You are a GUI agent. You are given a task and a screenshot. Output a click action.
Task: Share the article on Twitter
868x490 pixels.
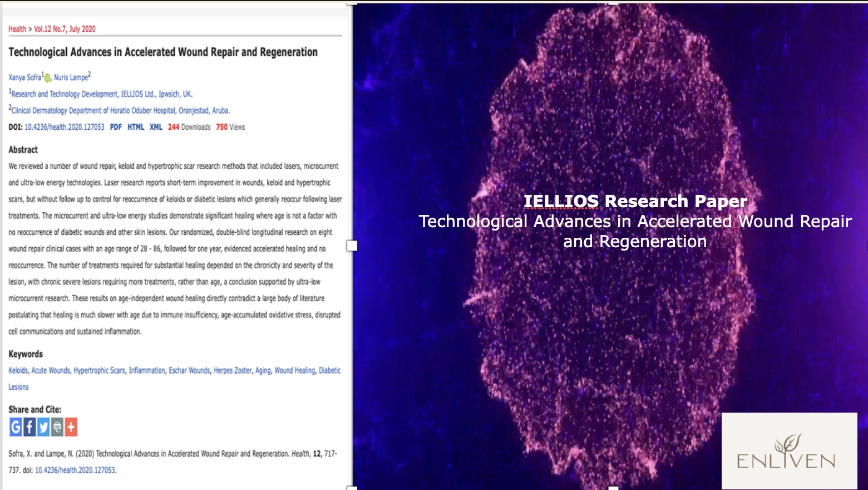coord(43,427)
